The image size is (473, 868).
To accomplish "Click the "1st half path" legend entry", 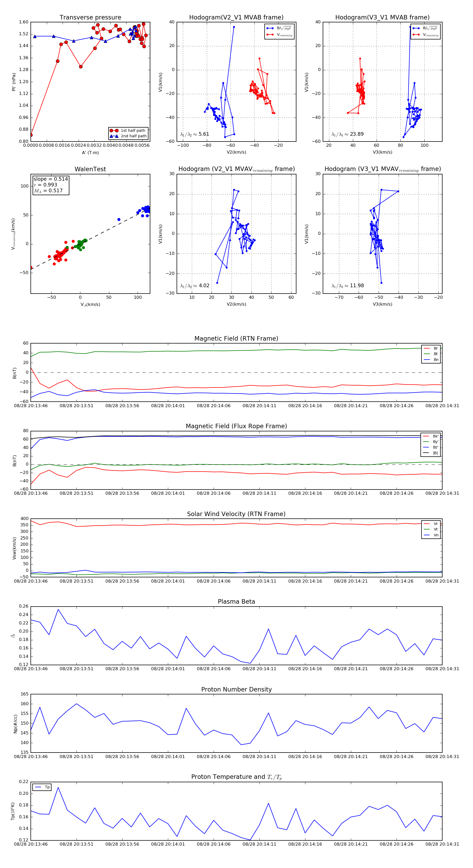I will [x=128, y=131].
